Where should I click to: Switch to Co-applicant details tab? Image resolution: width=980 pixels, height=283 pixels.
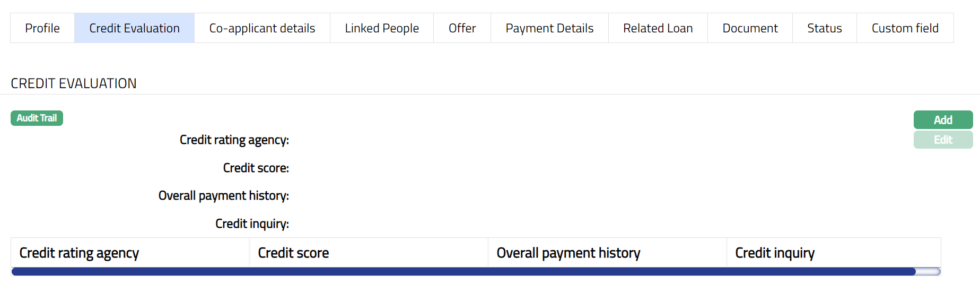262,28
